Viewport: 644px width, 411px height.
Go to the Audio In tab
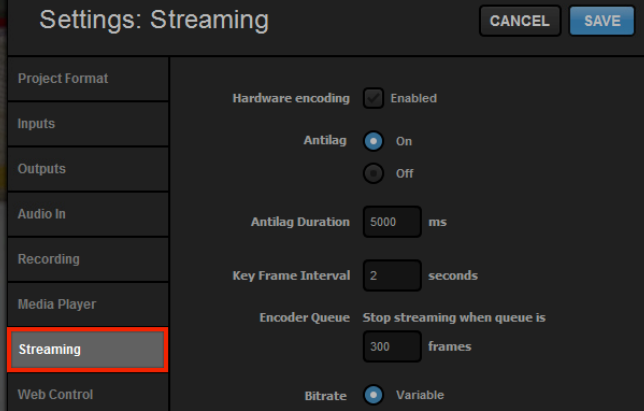pos(88,214)
